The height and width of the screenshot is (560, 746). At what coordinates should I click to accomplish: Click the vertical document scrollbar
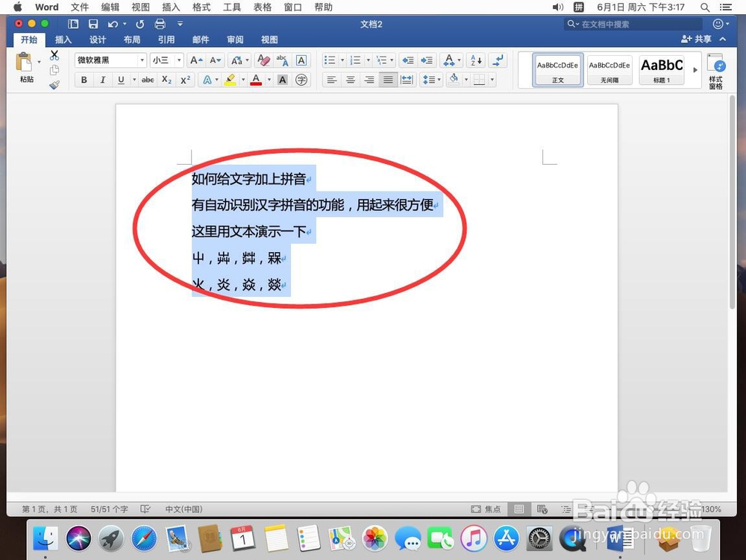click(x=733, y=202)
